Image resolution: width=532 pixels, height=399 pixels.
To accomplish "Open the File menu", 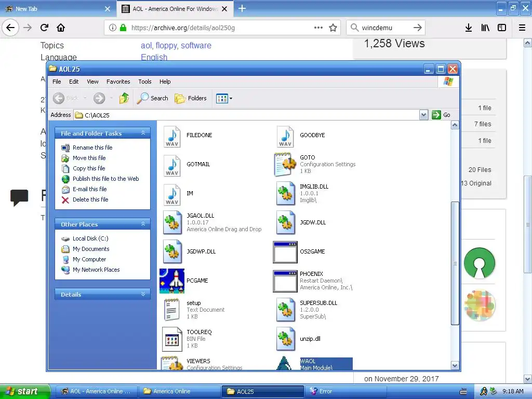I will [x=57, y=82].
